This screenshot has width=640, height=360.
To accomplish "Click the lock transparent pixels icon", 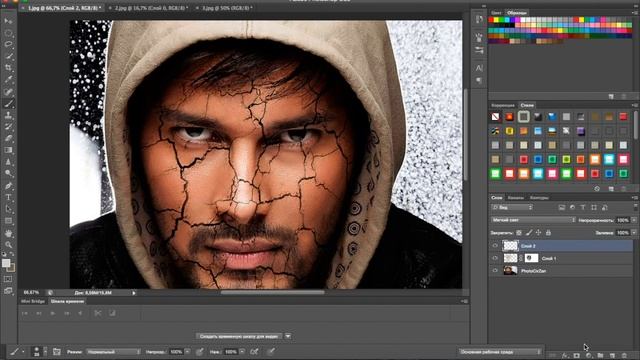I will click(x=519, y=233).
